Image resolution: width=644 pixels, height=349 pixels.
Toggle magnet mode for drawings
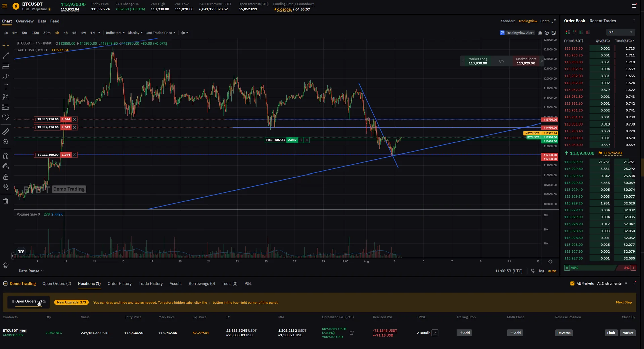(x=6, y=156)
